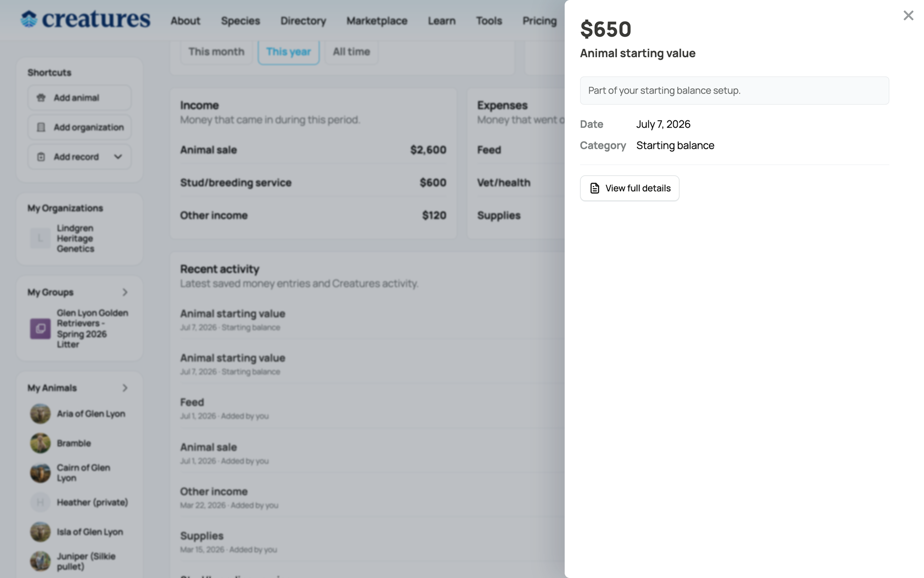Click the Add animal shortcut
This screenshot has width=924, height=578.
79,98
